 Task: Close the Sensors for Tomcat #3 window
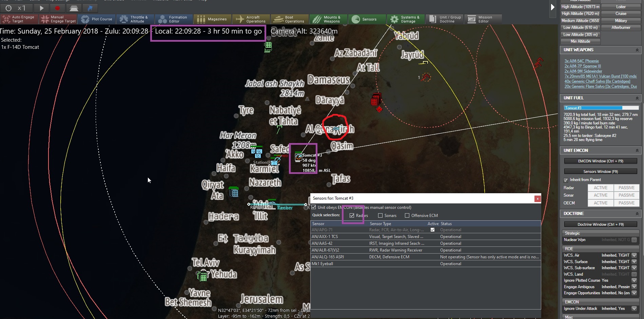(538, 199)
